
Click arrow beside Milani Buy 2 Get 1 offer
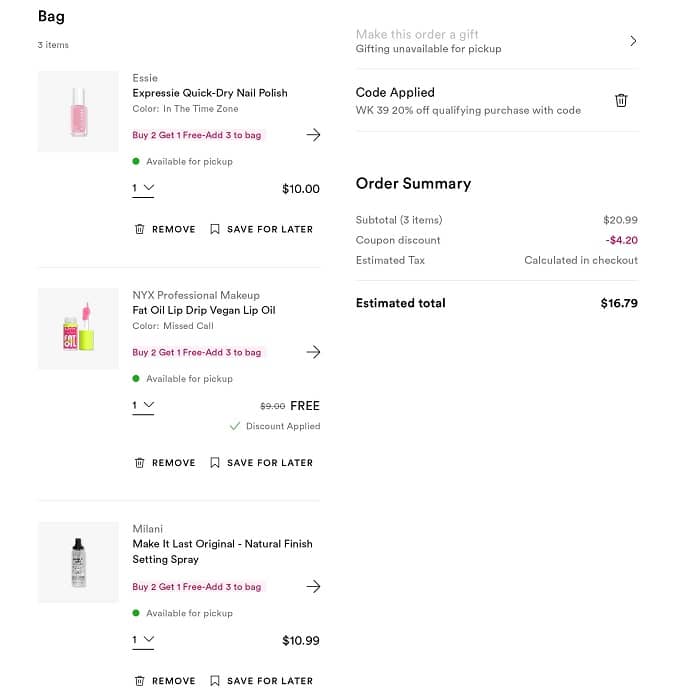point(313,587)
